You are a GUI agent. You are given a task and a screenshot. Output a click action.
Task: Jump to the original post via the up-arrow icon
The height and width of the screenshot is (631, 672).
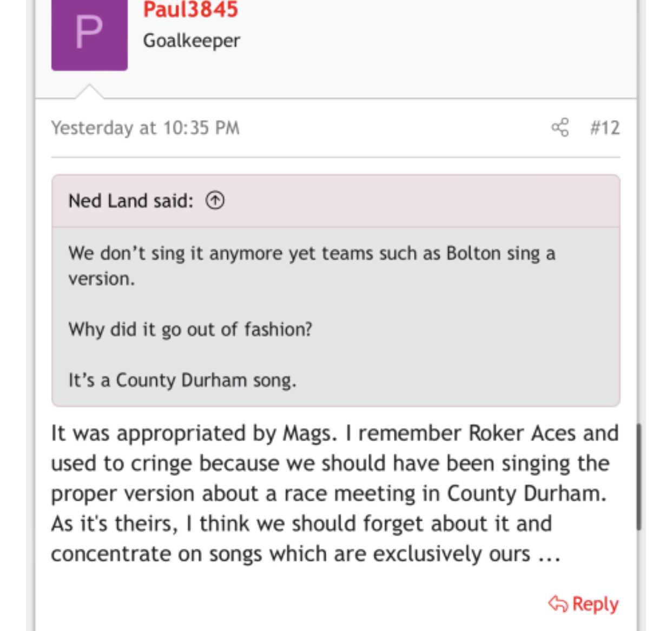215,201
